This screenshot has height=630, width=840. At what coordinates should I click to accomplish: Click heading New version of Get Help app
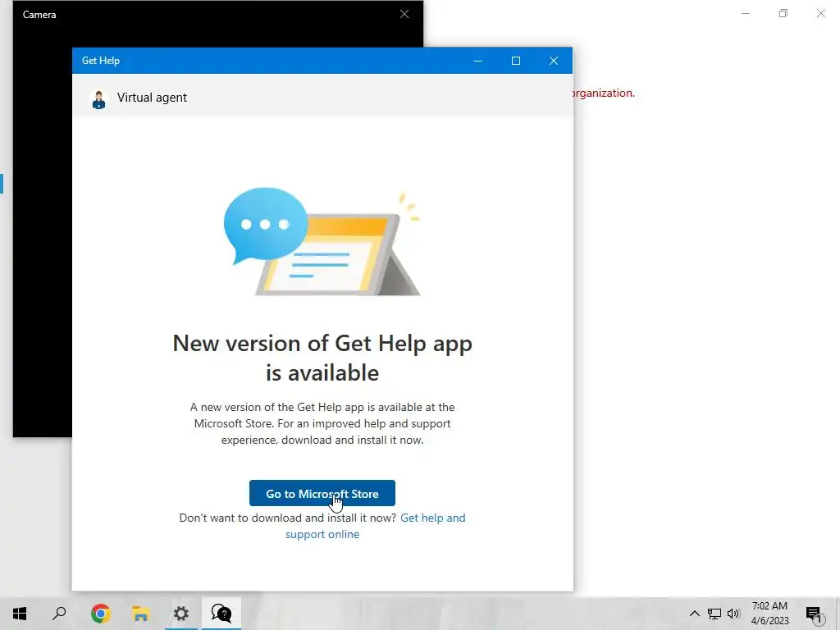tap(322, 358)
